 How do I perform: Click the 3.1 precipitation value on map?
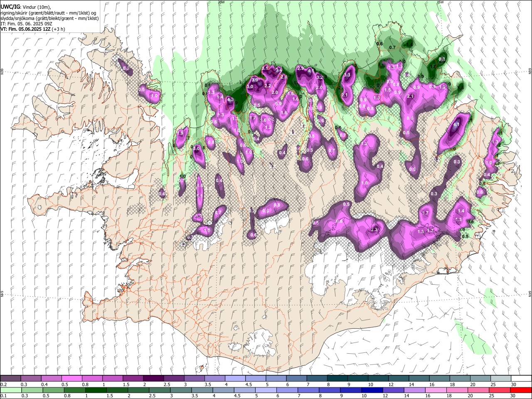pos(265,68)
